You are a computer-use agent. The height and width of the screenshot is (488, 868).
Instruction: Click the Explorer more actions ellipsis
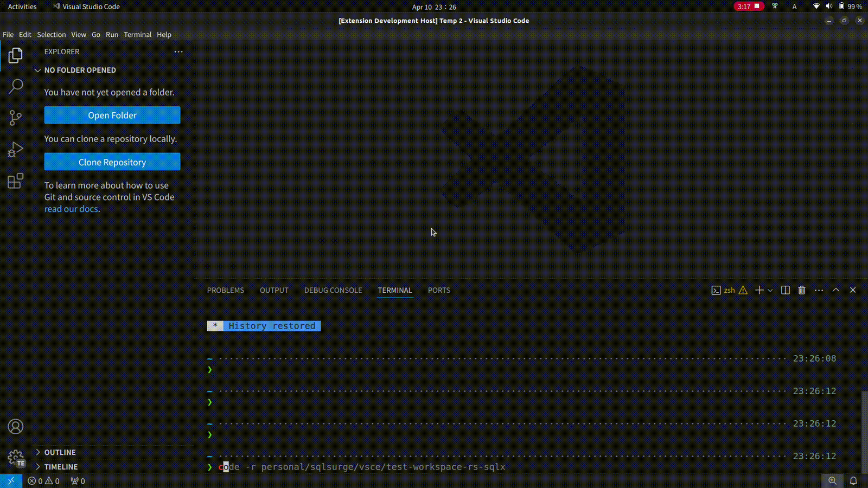(178, 52)
